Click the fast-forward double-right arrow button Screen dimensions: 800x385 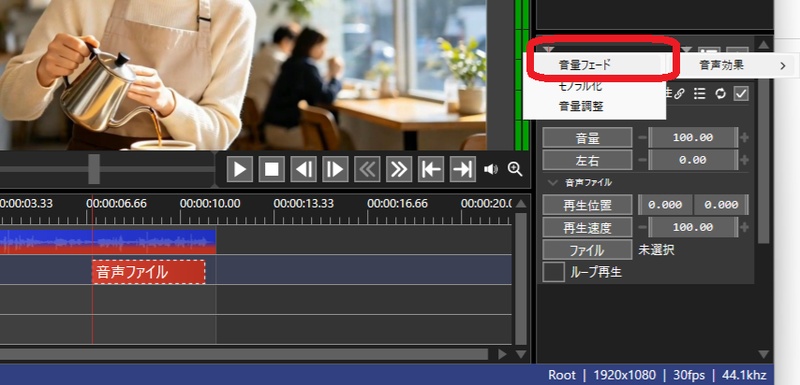399,169
